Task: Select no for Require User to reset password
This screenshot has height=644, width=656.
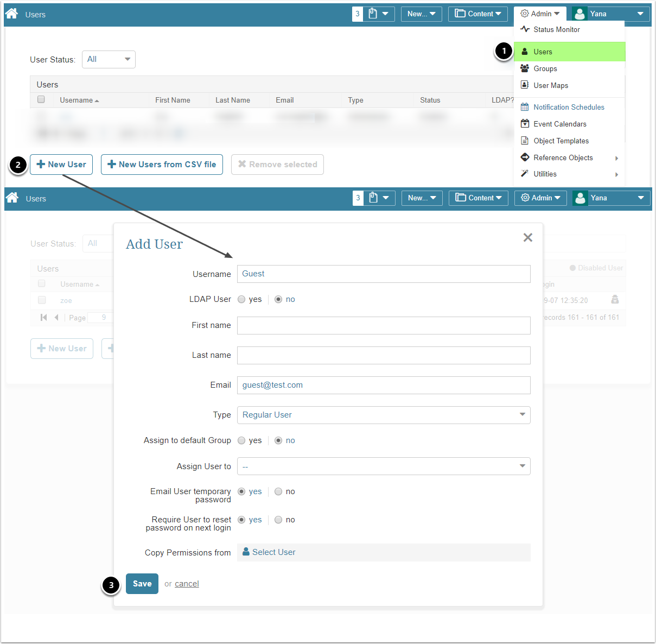Action: tap(278, 520)
